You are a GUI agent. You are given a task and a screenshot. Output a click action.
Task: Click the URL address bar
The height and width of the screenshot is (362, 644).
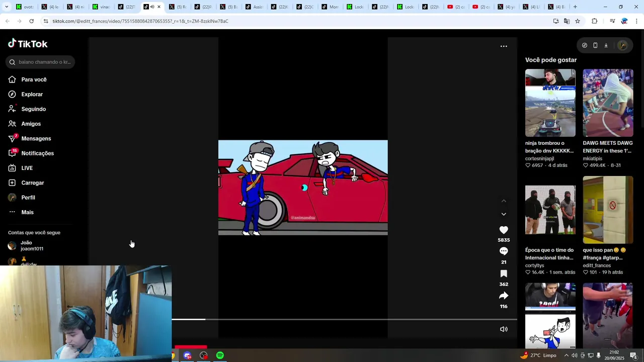[x=297, y=21]
